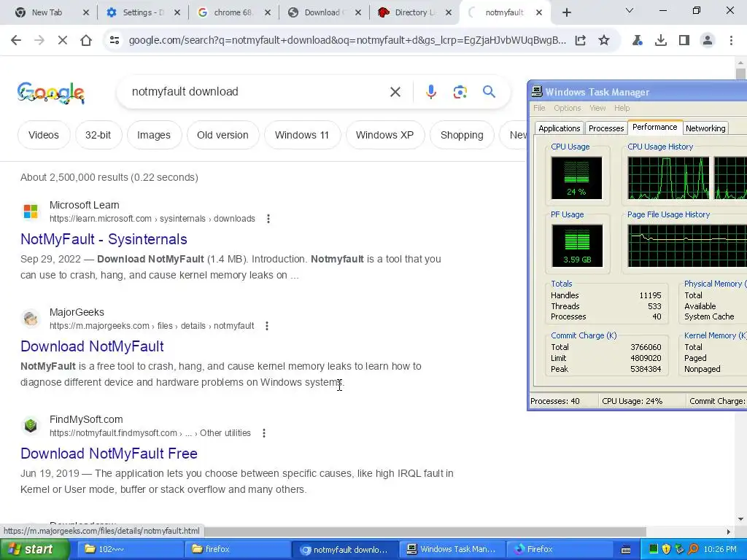Close the Settings tab
Image resolution: width=747 pixels, height=560 pixels.
click(177, 13)
